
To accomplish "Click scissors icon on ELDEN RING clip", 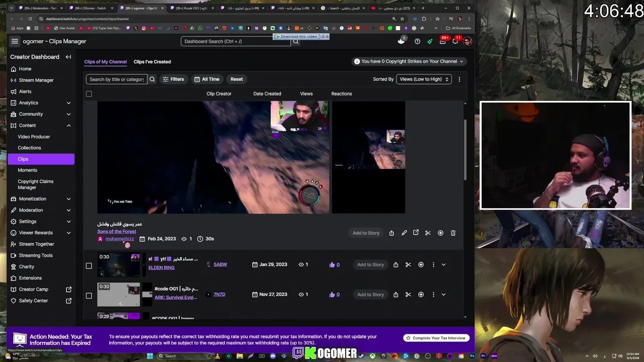I will (408, 264).
